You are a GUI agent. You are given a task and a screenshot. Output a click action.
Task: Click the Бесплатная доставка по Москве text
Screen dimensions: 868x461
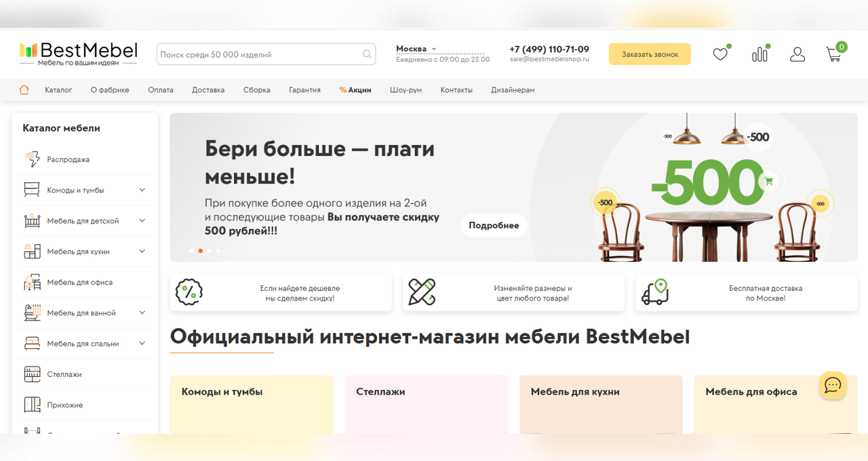(766, 293)
